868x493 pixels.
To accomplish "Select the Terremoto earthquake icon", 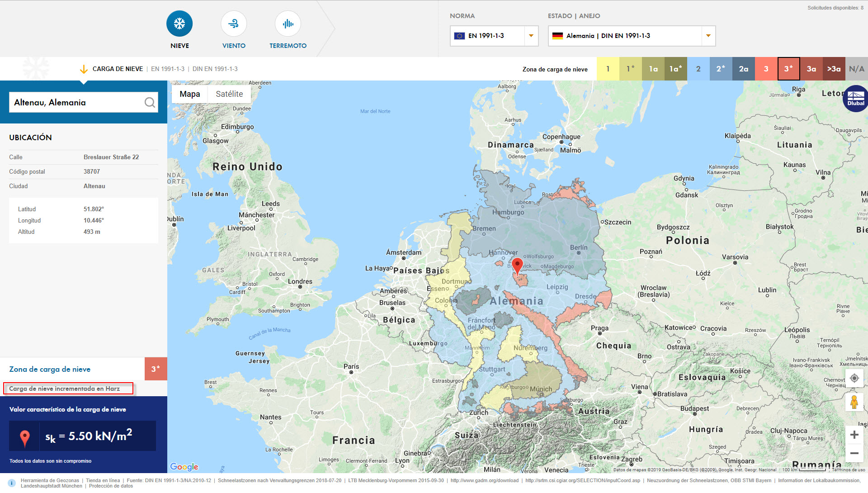I will click(x=288, y=24).
